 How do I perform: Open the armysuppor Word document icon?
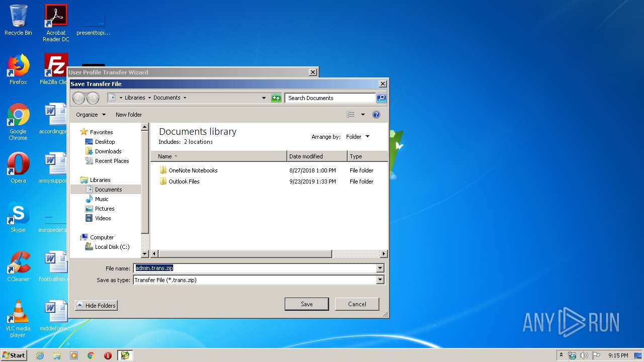[54, 168]
